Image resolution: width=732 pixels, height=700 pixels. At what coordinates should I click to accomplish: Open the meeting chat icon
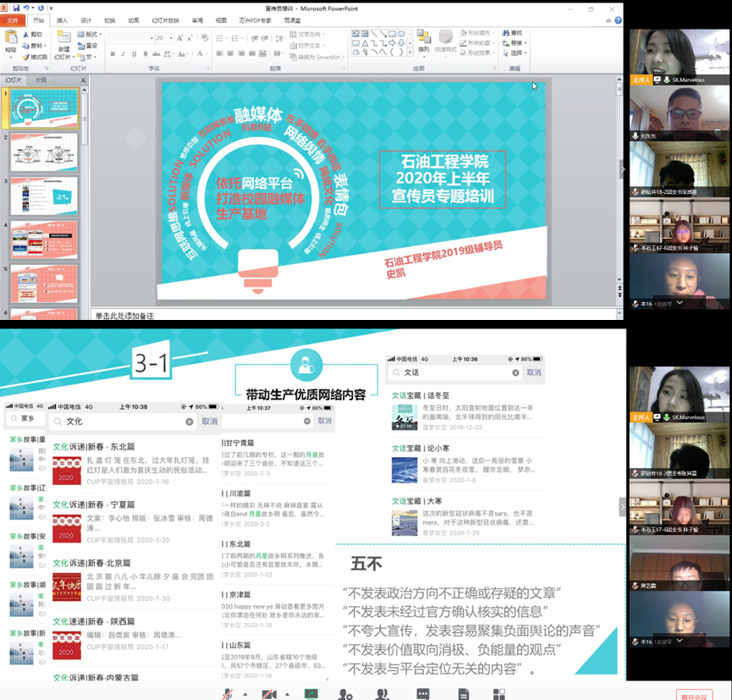(423, 693)
